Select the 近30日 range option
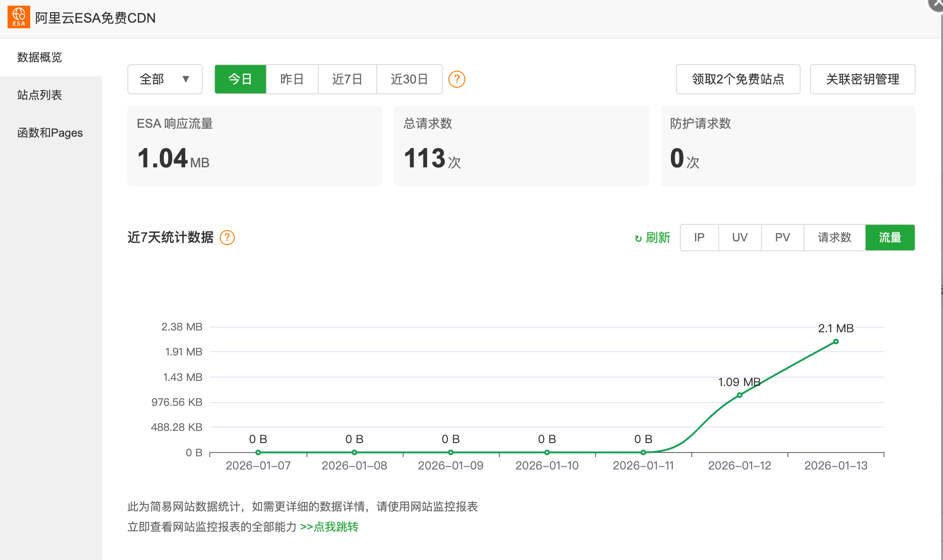 [409, 79]
